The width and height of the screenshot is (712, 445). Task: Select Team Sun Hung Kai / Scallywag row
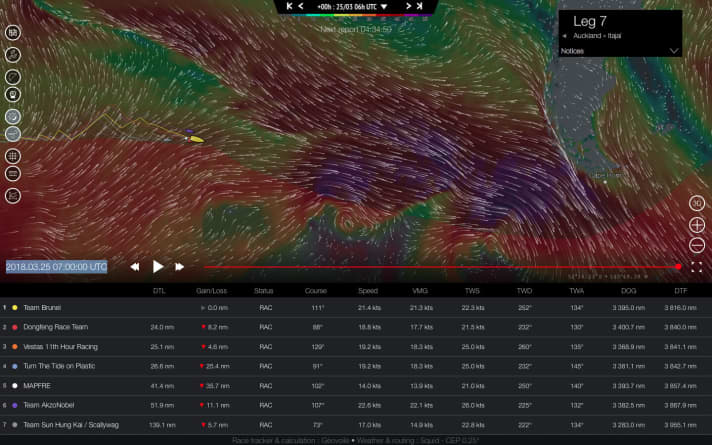point(356,425)
